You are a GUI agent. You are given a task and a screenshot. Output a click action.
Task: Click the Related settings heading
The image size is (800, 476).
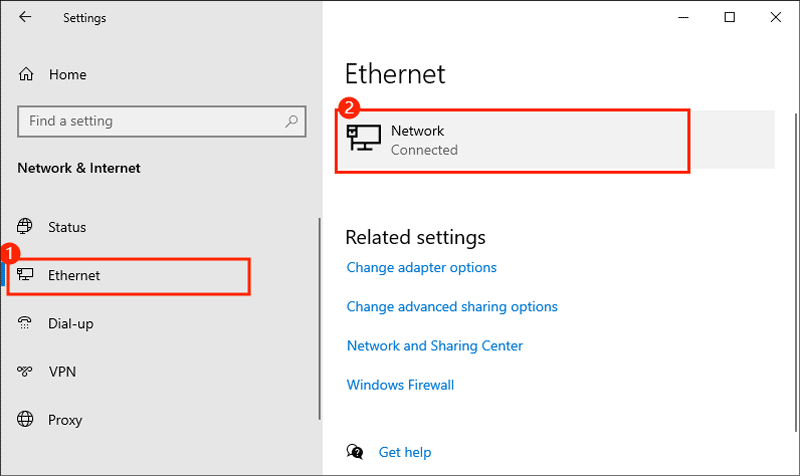click(x=415, y=237)
